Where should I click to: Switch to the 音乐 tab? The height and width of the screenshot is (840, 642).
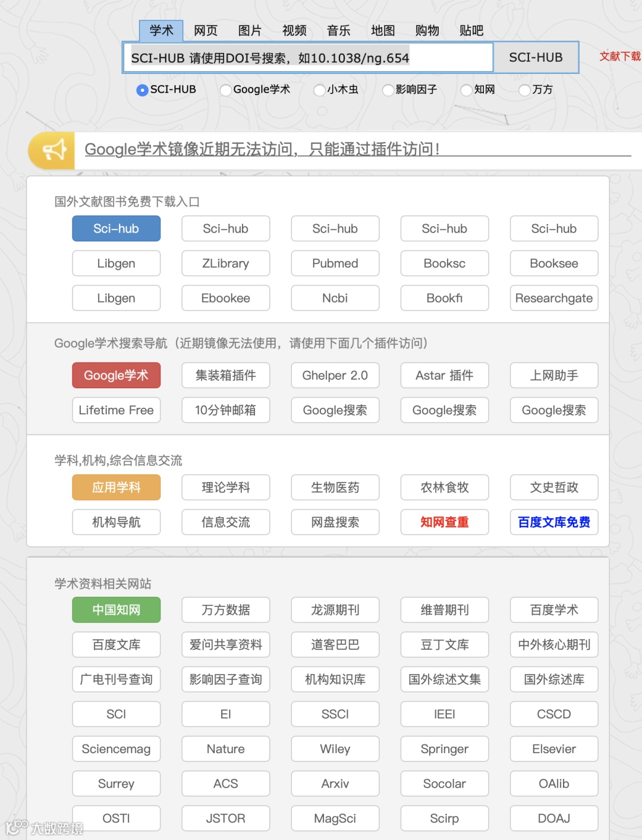[x=338, y=30]
